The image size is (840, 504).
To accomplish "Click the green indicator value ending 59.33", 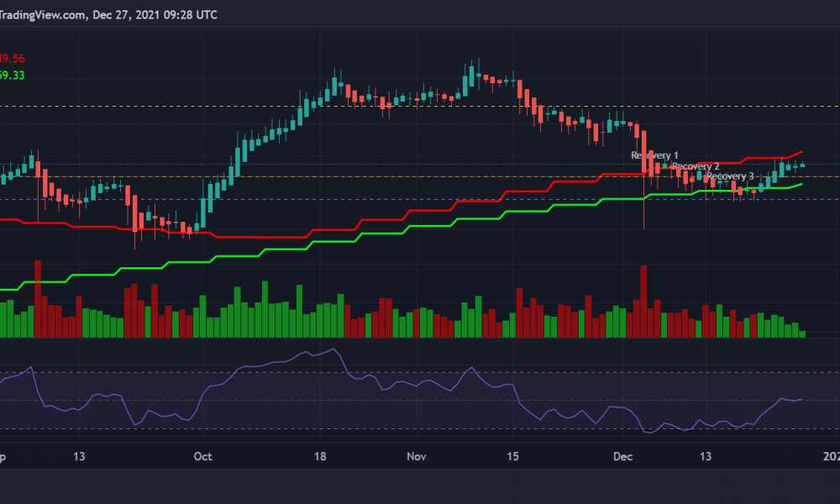I will [x=12, y=76].
